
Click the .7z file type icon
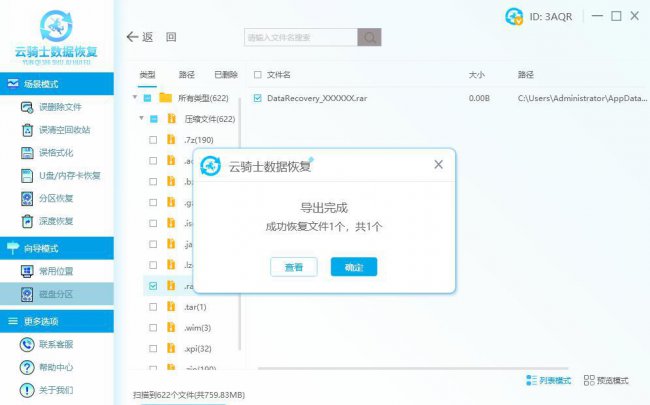click(x=171, y=140)
